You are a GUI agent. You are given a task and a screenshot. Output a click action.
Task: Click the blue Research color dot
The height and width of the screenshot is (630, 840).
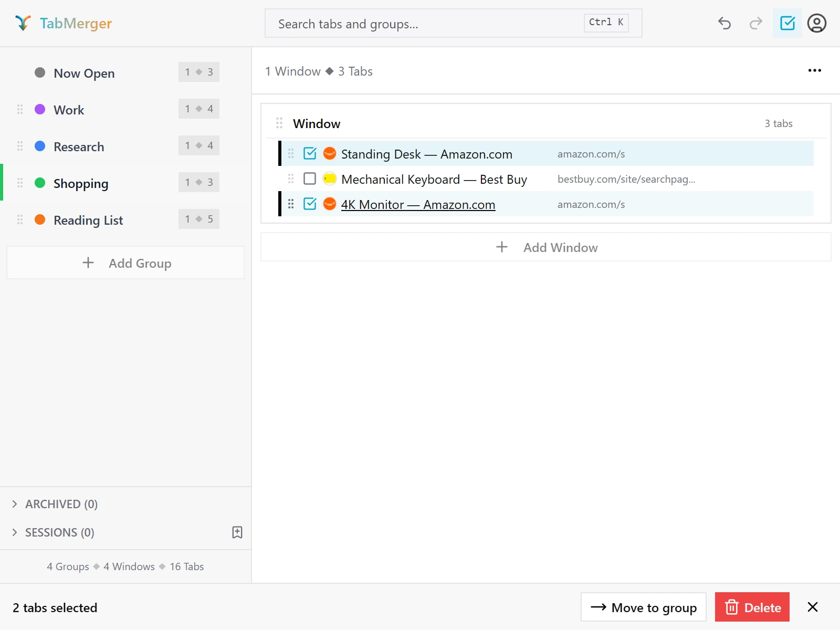[x=40, y=146]
